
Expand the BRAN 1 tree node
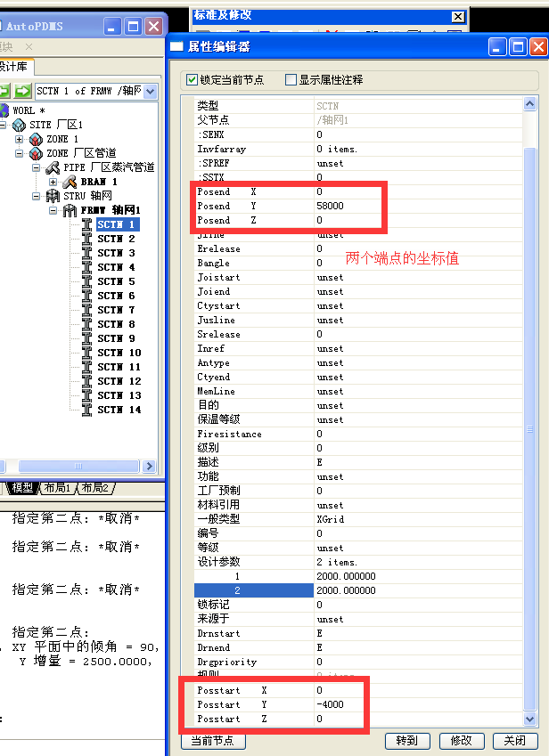tap(53, 182)
